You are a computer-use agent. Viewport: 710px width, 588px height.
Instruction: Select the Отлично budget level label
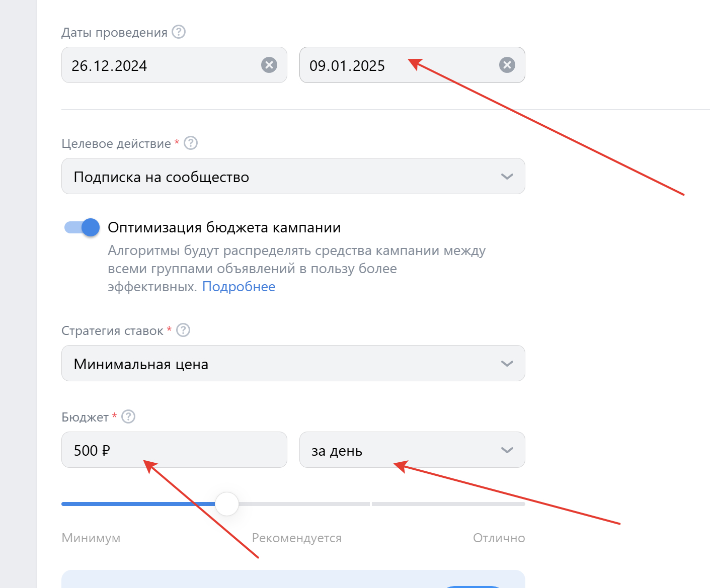click(499, 538)
